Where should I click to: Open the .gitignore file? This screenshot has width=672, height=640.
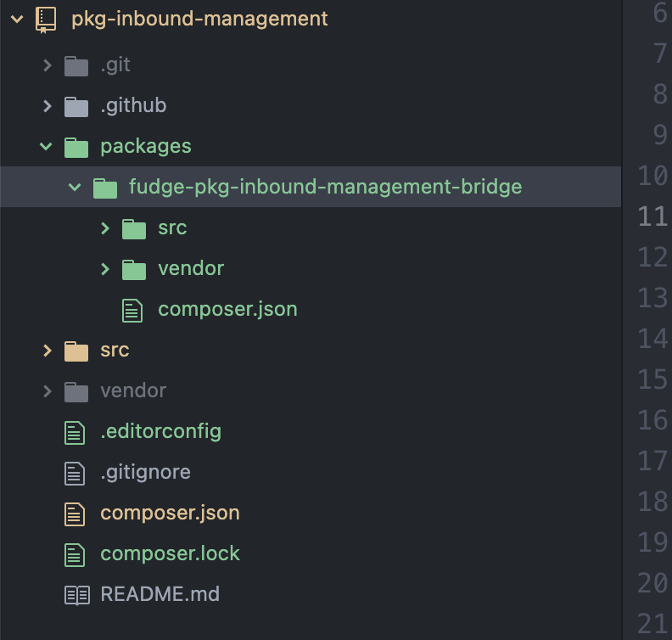145,473
